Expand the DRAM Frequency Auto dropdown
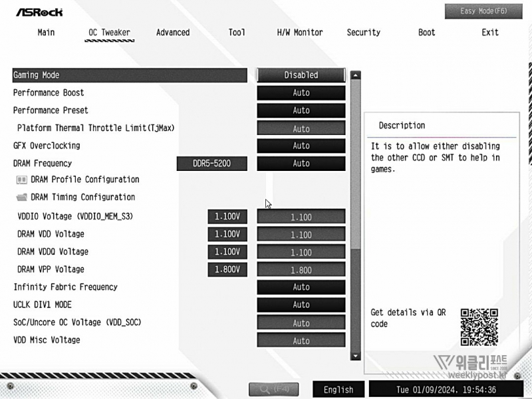The width and height of the screenshot is (532, 399). (x=301, y=164)
